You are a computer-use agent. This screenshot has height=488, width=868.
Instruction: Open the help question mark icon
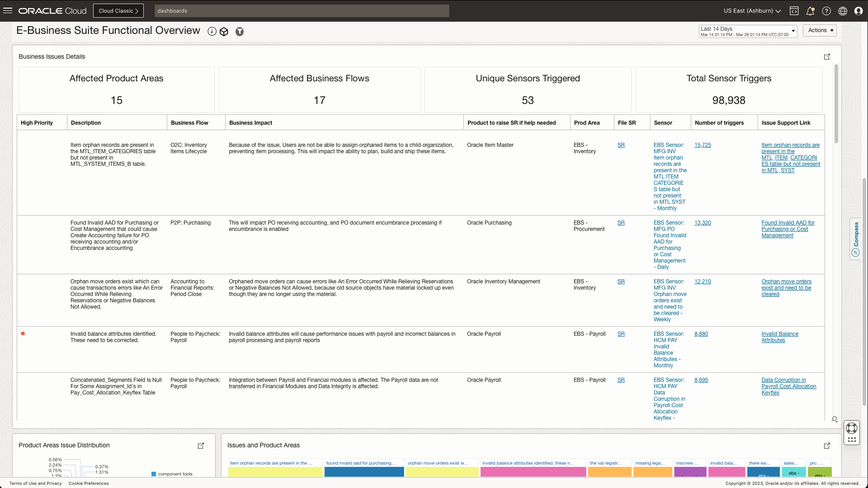click(826, 11)
